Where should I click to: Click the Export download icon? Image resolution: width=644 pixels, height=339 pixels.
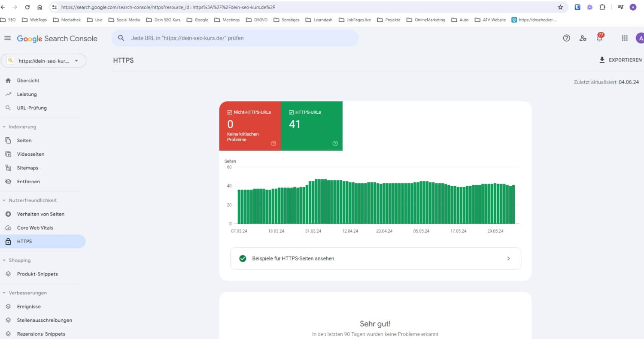(602, 60)
